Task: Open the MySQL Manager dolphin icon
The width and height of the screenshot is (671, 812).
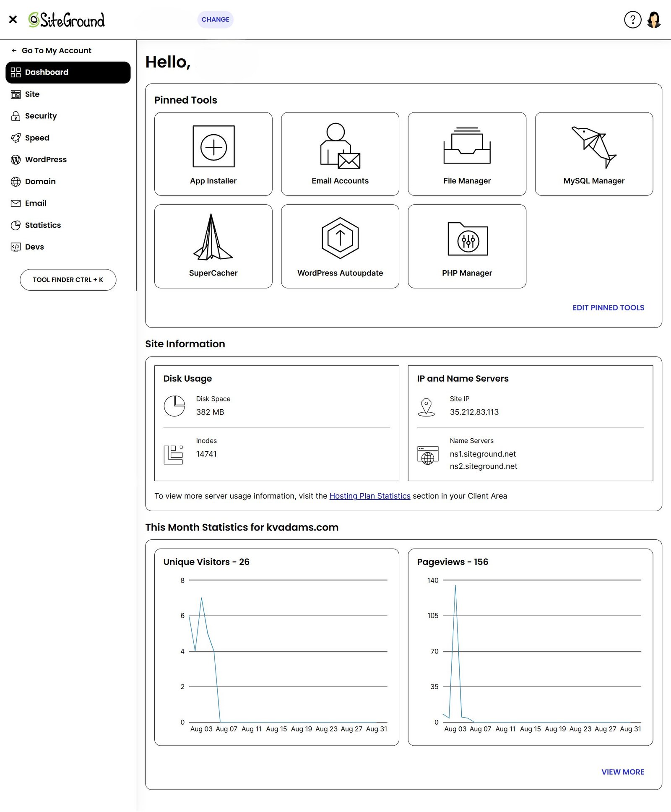Action: [593, 147]
